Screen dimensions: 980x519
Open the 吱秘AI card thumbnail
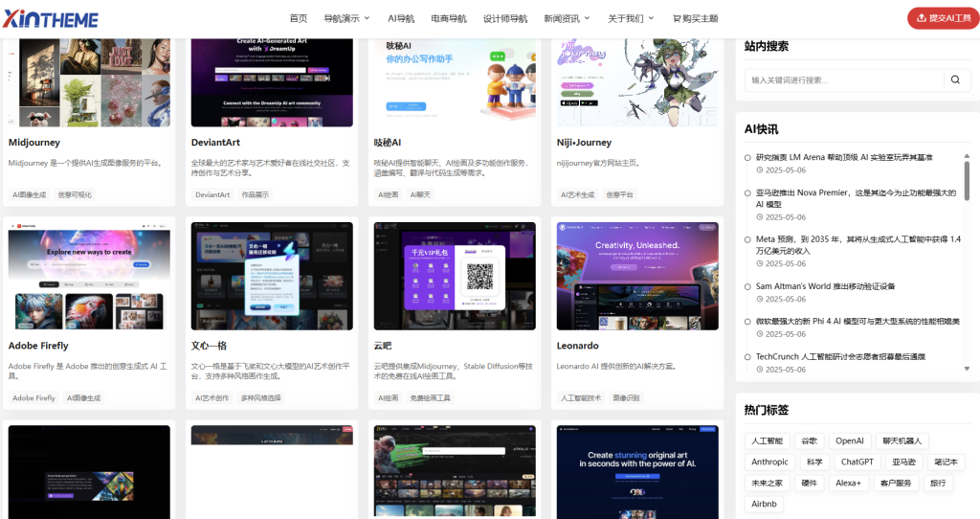click(455, 82)
